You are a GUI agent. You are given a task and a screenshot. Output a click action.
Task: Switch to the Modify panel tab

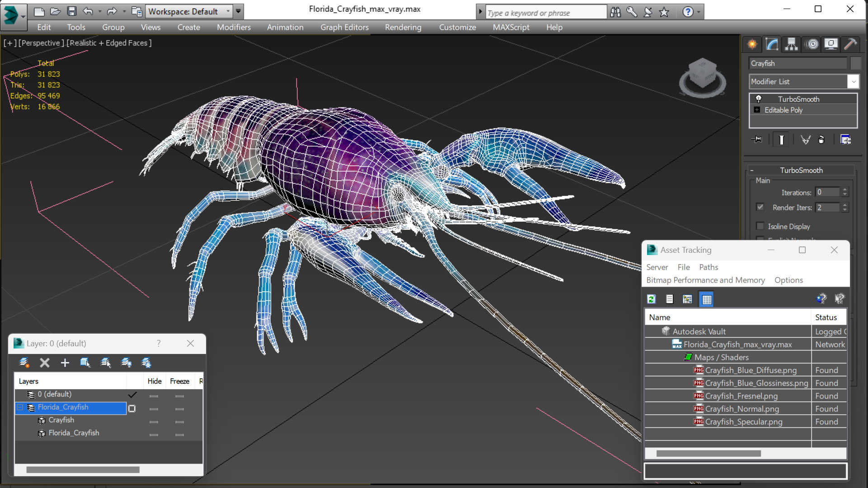772,44
